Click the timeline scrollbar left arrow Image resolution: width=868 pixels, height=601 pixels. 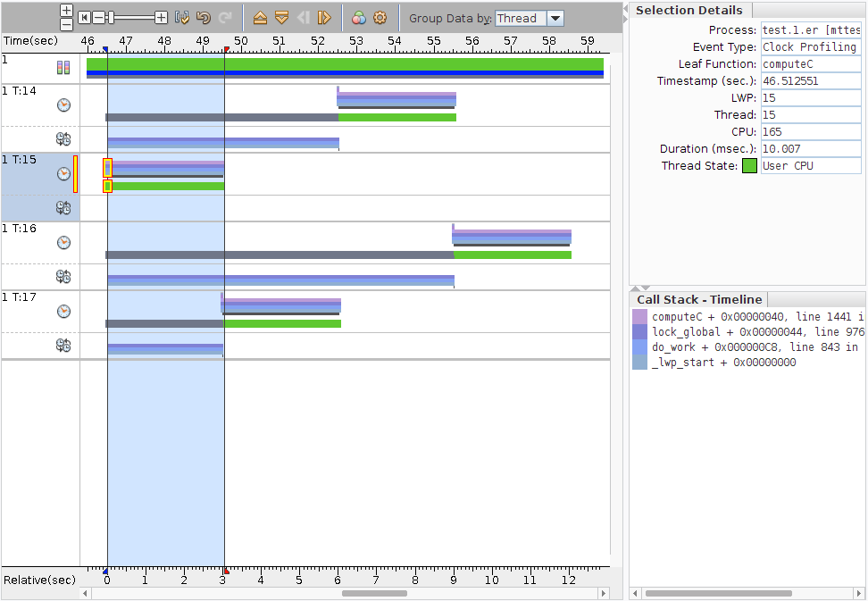85,593
